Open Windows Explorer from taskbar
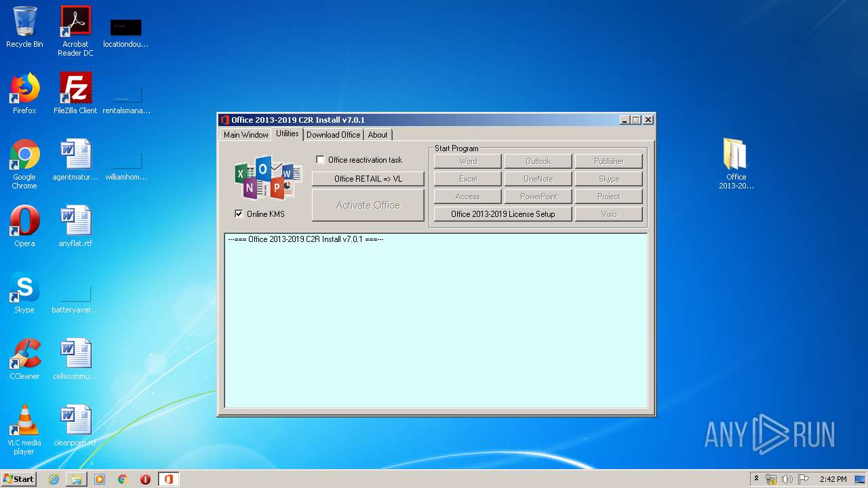This screenshot has height=488, width=868. click(x=77, y=479)
